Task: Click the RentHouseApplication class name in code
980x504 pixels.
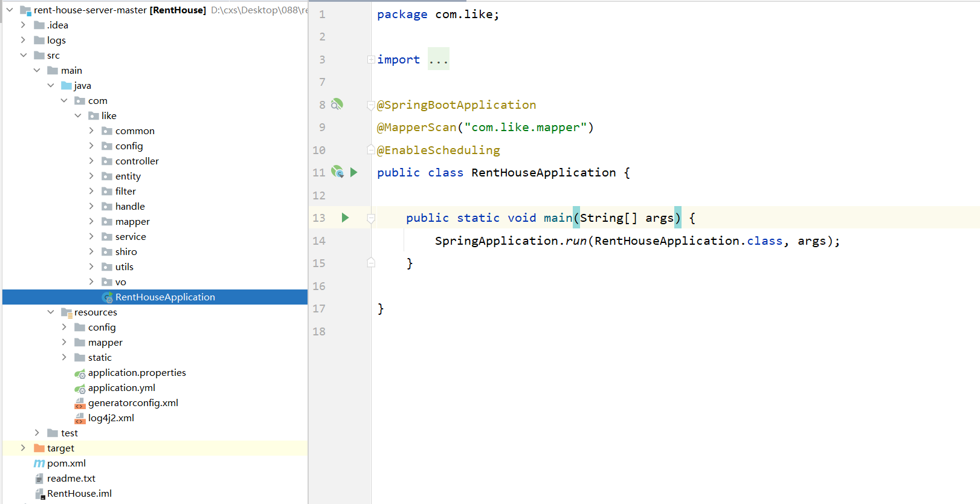Action: point(544,173)
